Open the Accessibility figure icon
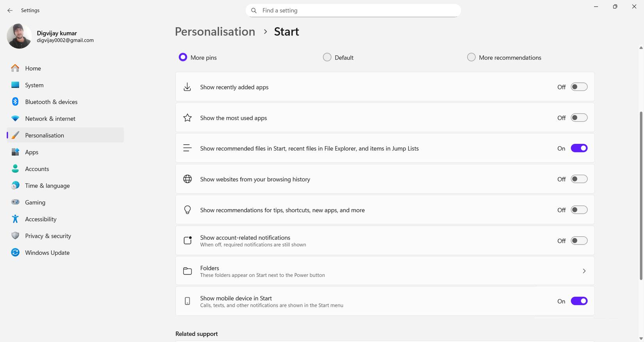 point(15,219)
